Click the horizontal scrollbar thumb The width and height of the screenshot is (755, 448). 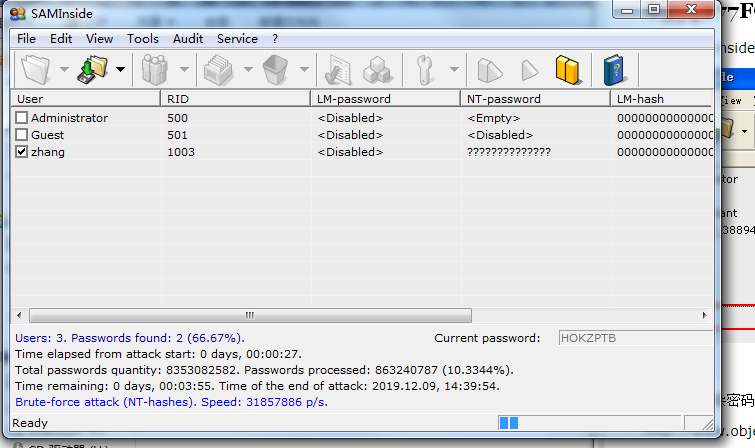[x=250, y=316]
